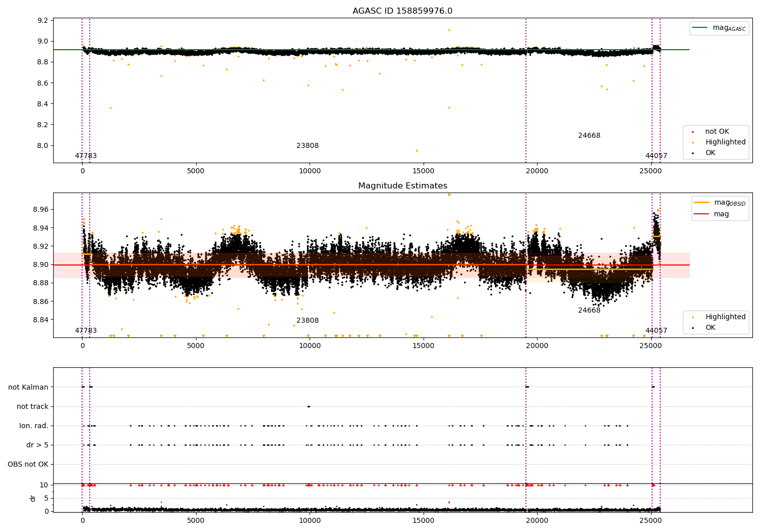The width and height of the screenshot is (760, 532).
Task: Click y-tick '8.92' on middle plot
Action: tap(42, 246)
